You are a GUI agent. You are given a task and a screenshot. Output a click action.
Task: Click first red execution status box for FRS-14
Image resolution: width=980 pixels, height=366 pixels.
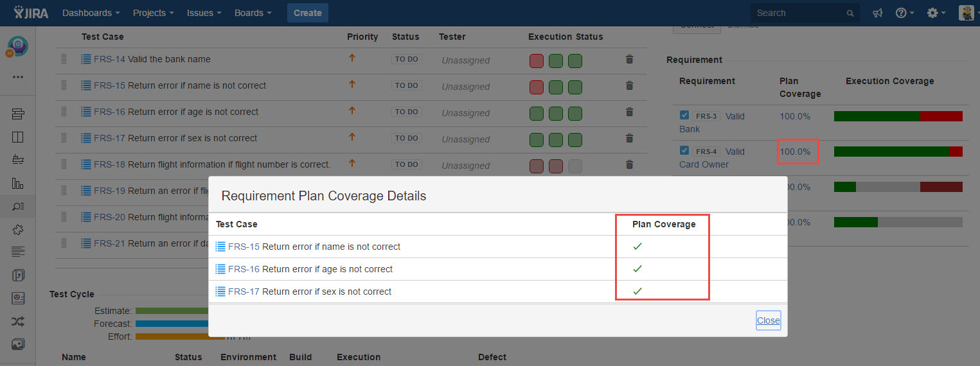536,61
